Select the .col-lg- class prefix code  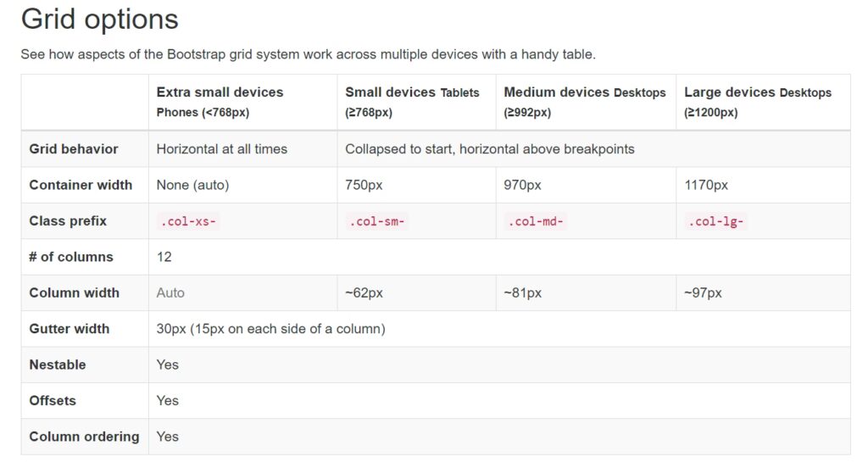[716, 222]
